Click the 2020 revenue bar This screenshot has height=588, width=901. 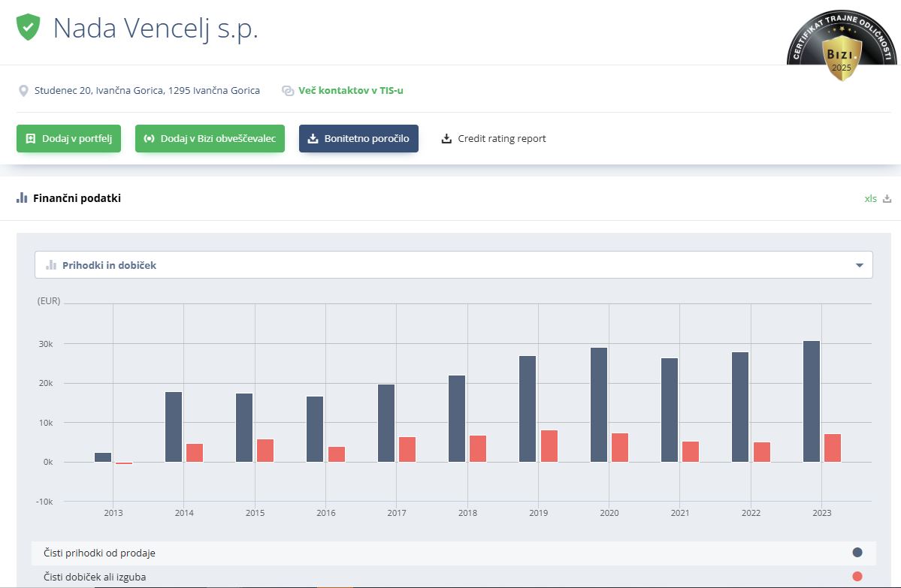pos(599,405)
